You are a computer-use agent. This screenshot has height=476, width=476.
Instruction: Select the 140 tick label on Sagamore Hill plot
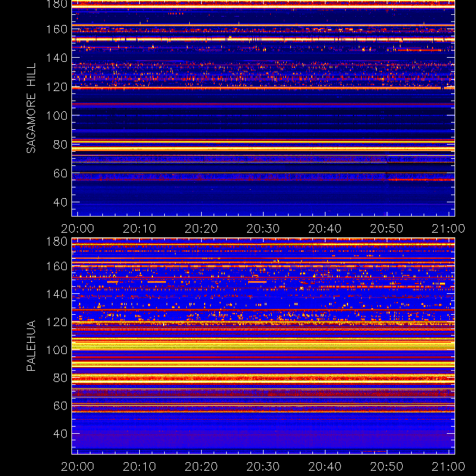coord(57,58)
